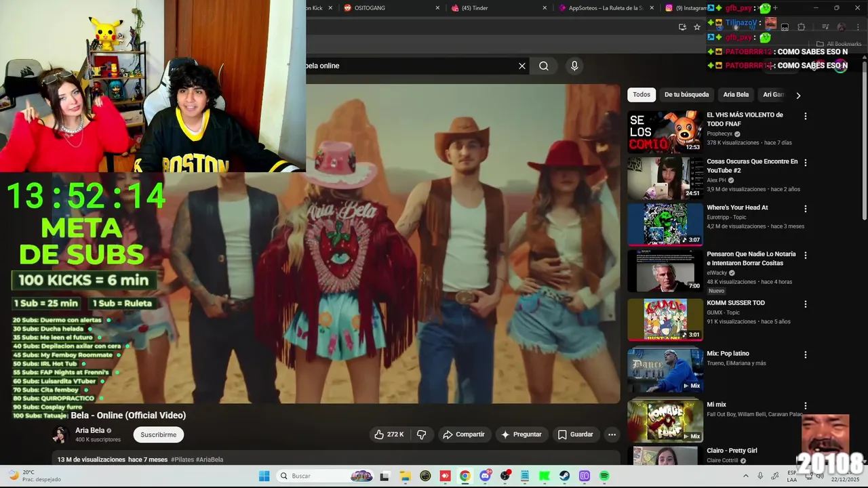Screen dimensions: 868x488
Task: Click the #AriaBela hashtag link
Action: [x=210, y=460]
